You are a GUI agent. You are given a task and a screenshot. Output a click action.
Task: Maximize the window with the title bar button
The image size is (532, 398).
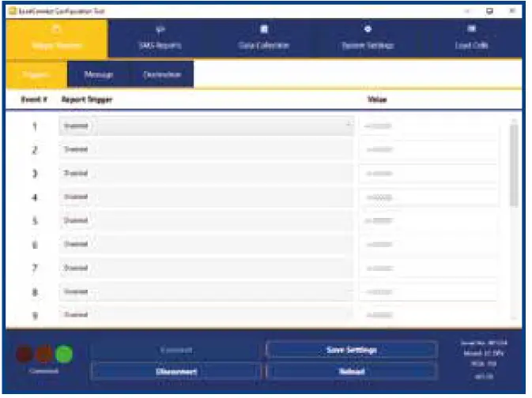489,11
